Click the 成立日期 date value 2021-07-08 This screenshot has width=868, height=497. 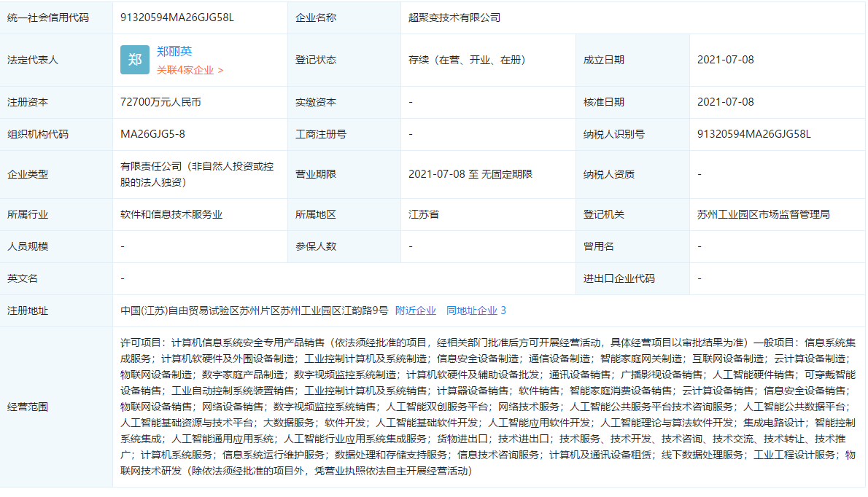[x=725, y=60]
